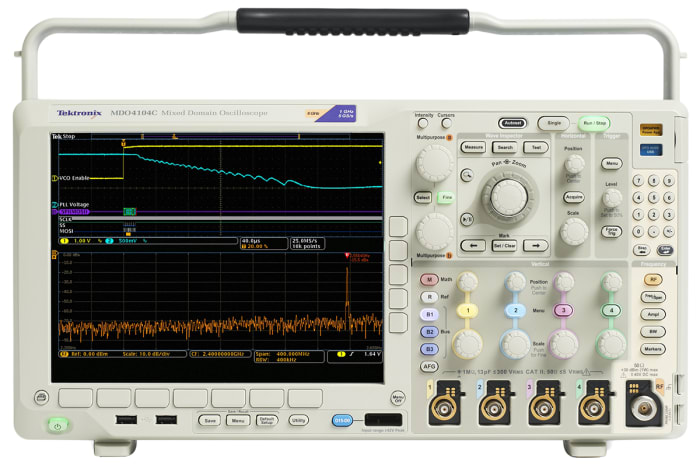Toggle the green Fine adjustment button
The height and width of the screenshot is (465, 700).
coord(446,197)
